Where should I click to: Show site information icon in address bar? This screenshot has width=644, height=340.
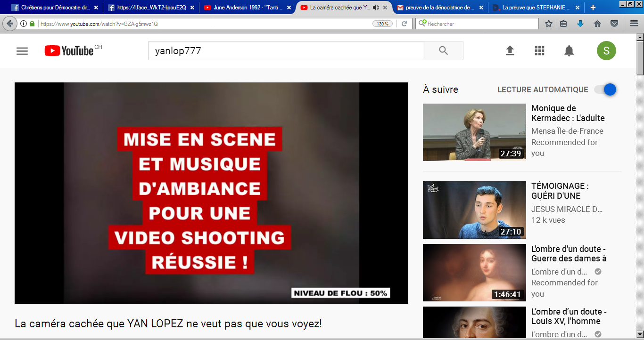(24, 24)
